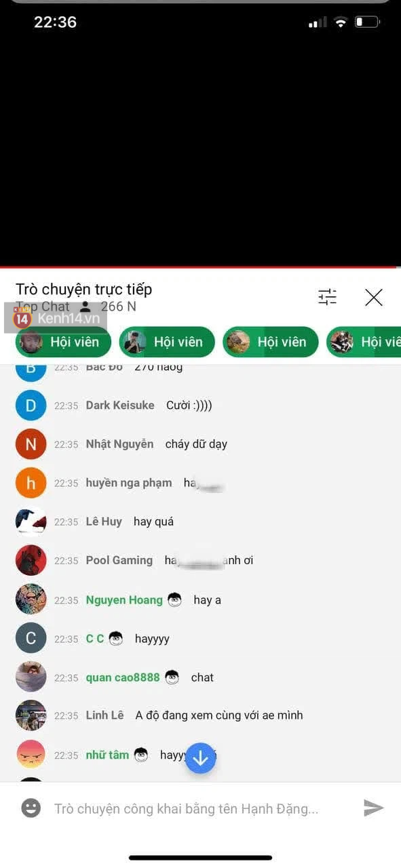Tap member badge beside quan cao8888
The height and width of the screenshot is (868, 401).
tap(172, 677)
